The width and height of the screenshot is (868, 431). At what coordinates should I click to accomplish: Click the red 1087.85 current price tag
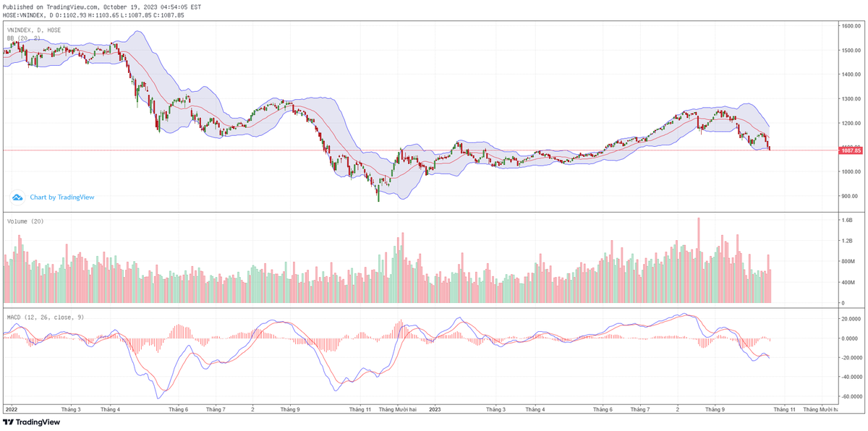[x=851, y=150]
